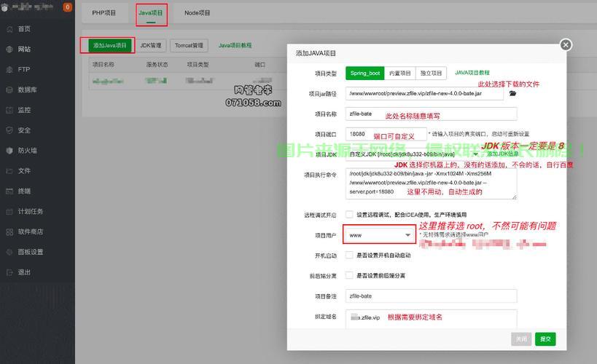Viewport: 597px width, 364px height.
Task: Select the 内置项目 project type option
Action: 400,74
